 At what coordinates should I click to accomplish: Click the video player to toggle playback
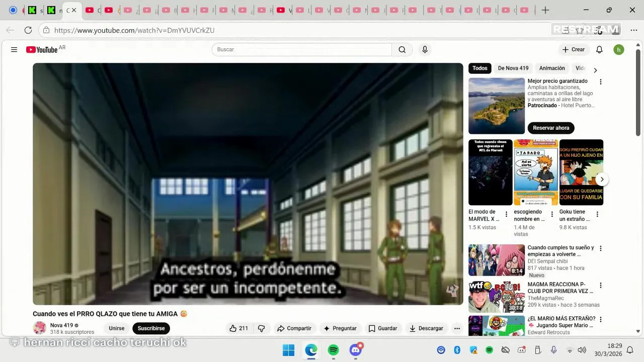(x=248, y=184)
